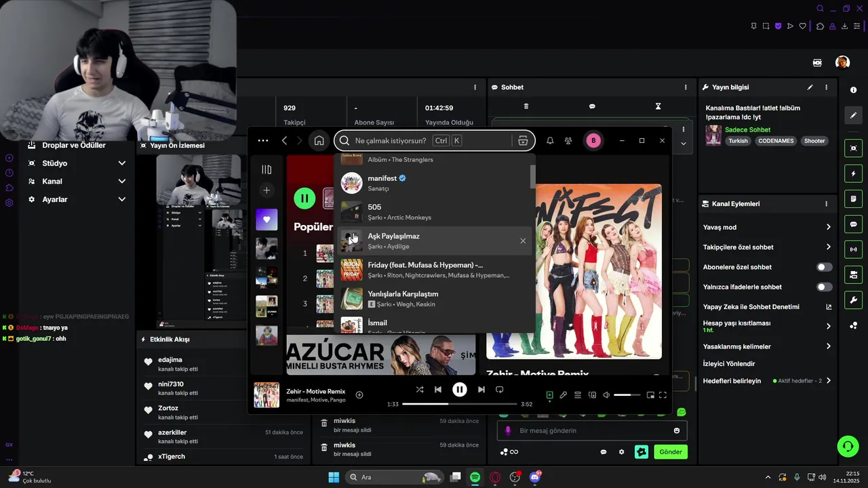Open info icon in right quick-actions bar
Viewport: 868px width, 488px height.
coord(853,89)
